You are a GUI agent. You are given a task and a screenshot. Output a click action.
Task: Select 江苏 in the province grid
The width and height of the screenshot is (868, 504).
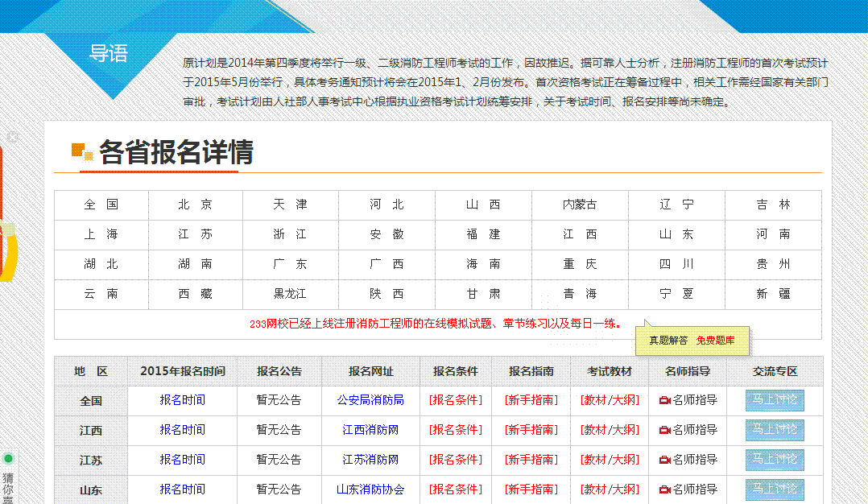point(196,234)
